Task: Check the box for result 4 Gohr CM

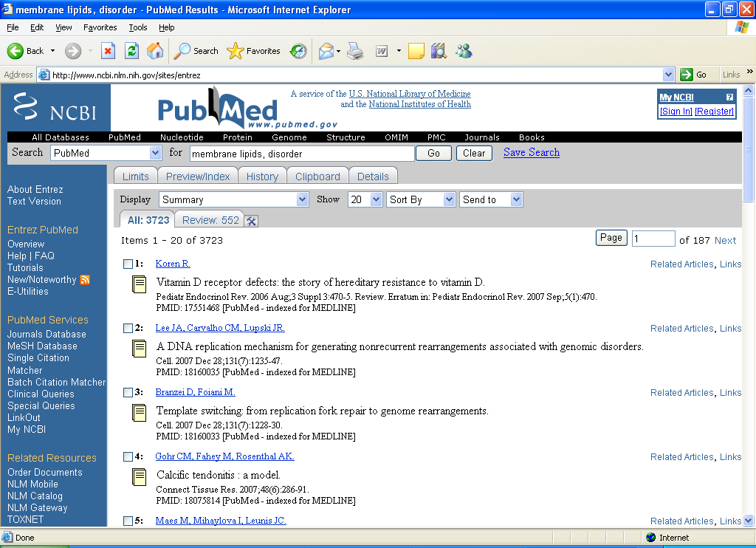Action: (x=128, y=456)
